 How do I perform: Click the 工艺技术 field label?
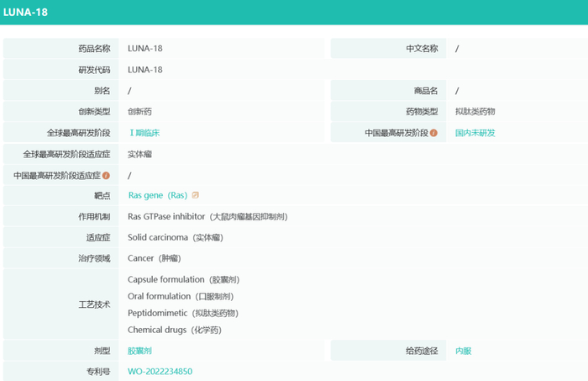point(94,304)
